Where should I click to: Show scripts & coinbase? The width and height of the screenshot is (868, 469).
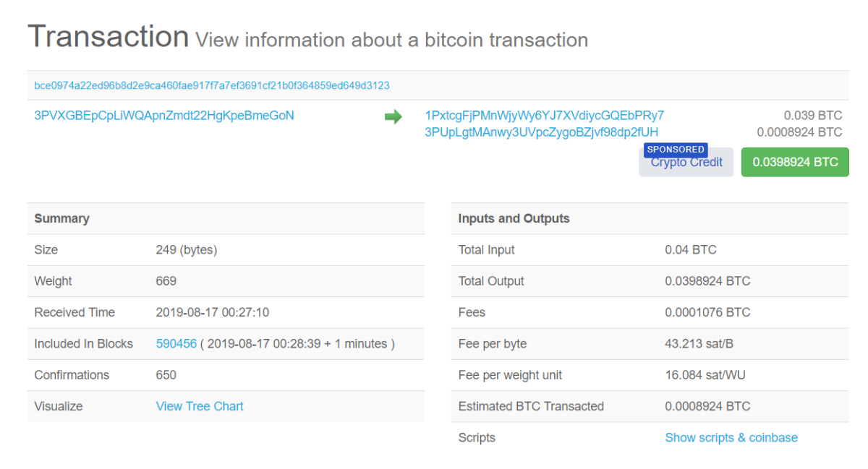pos(731,438)
